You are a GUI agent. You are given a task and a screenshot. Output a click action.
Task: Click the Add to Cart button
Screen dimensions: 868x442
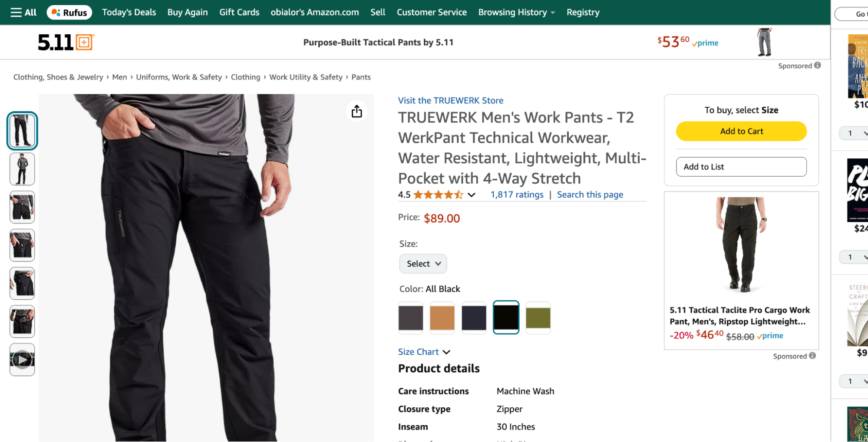point(741,131)
